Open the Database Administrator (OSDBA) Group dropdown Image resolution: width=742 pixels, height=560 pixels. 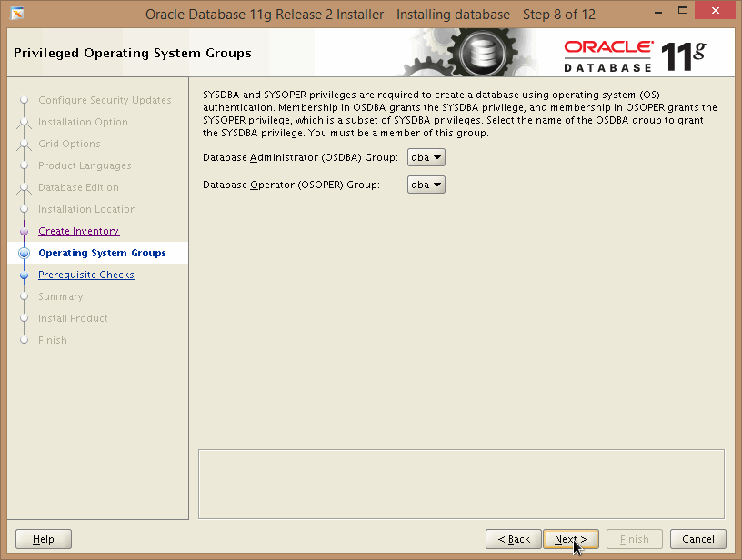426,158
